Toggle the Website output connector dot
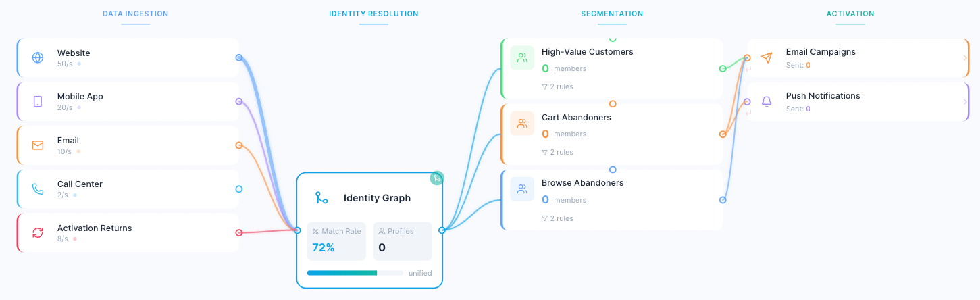This screenshot has height=300, width=980. tap(238, 58)
